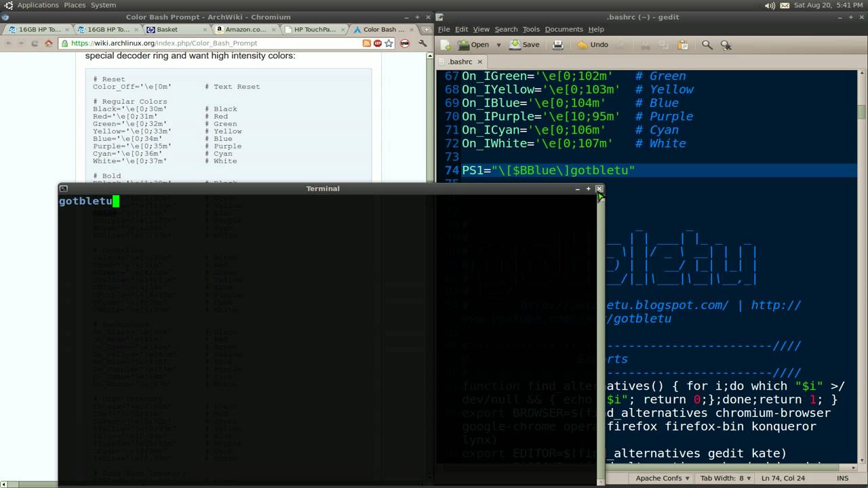Create a new document in gedit
Screen dimensions: 868x488
446,45
